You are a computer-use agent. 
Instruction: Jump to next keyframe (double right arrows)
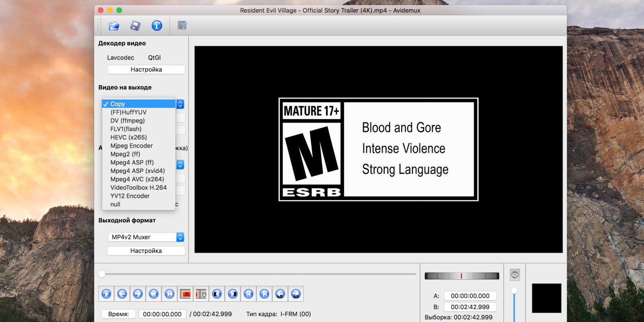pyautogui.click(x=169, y=294)
